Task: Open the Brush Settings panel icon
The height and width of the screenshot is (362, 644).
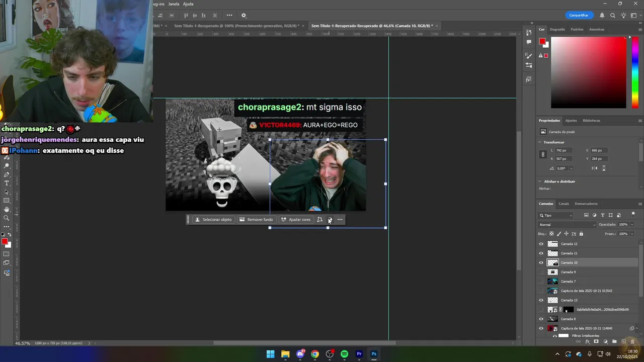Action: tap(528, 56)
